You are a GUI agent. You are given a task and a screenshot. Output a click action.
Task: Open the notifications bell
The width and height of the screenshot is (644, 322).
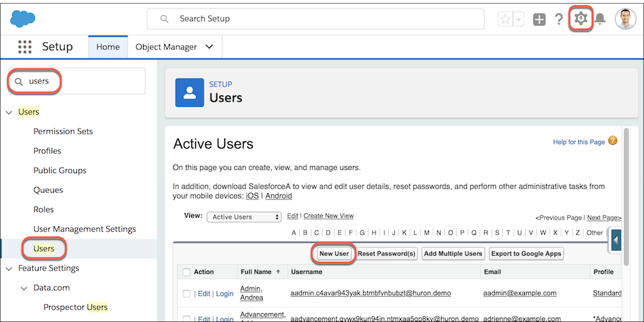click(600, 19)
